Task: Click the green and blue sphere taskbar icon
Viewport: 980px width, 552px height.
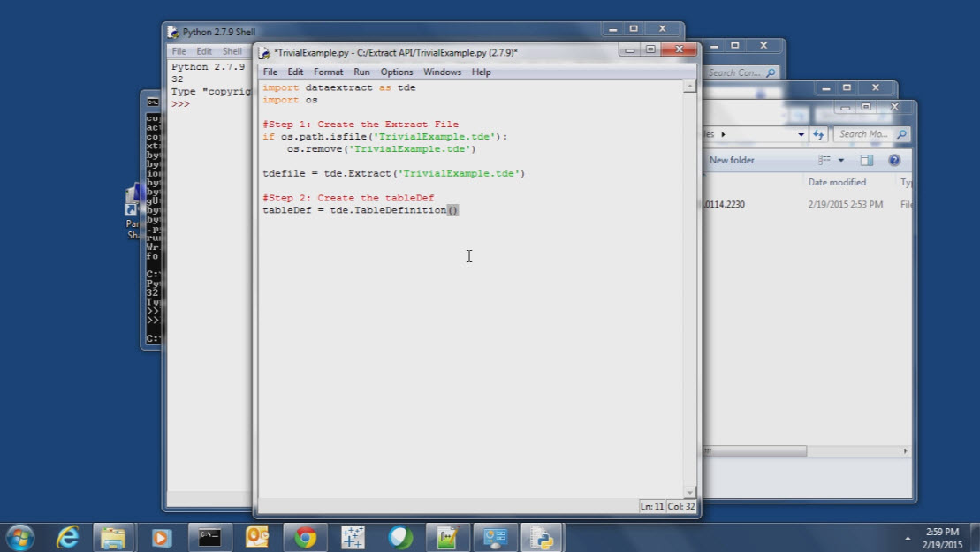Action: point(400,538)
